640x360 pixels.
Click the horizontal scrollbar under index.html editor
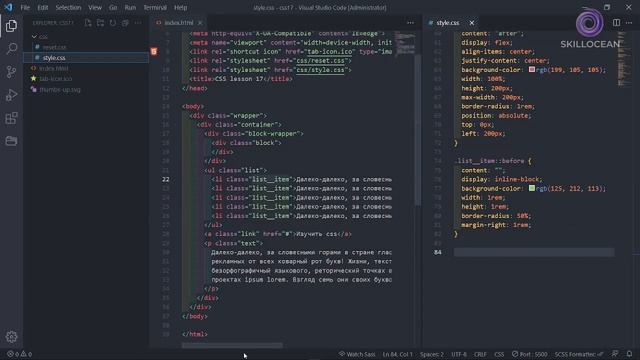click(x=232, y=345)
